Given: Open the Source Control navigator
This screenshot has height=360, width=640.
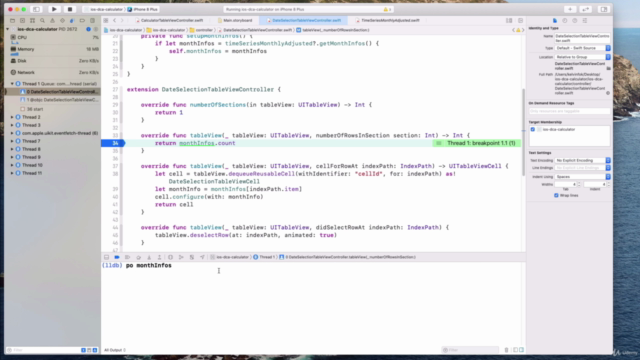Looking at the screenshot, I should (22, 20).
